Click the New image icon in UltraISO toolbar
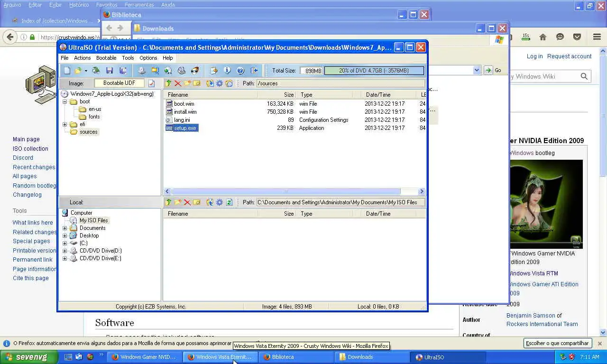The image size is (607, 364). 67,71
